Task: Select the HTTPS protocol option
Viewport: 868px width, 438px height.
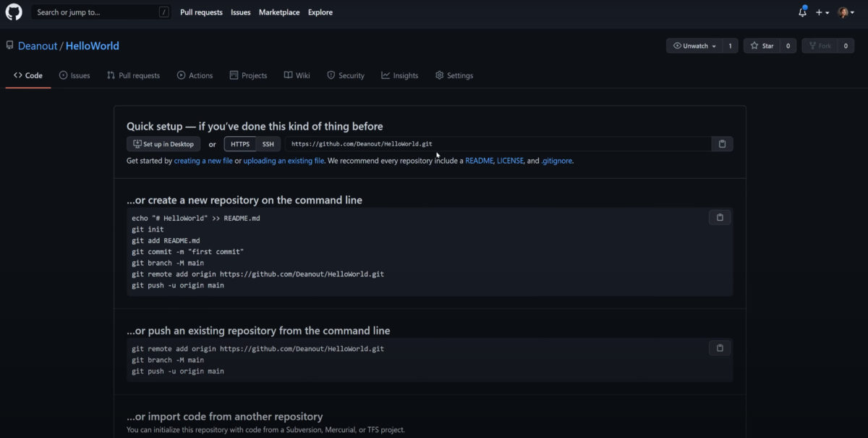Action: pyautogui.click(x=240, y=144)
